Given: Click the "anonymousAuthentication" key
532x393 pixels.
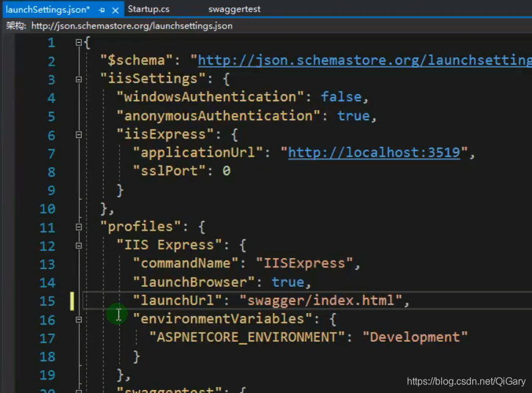Looking at the screenshot, I should (x=218, y=116).
